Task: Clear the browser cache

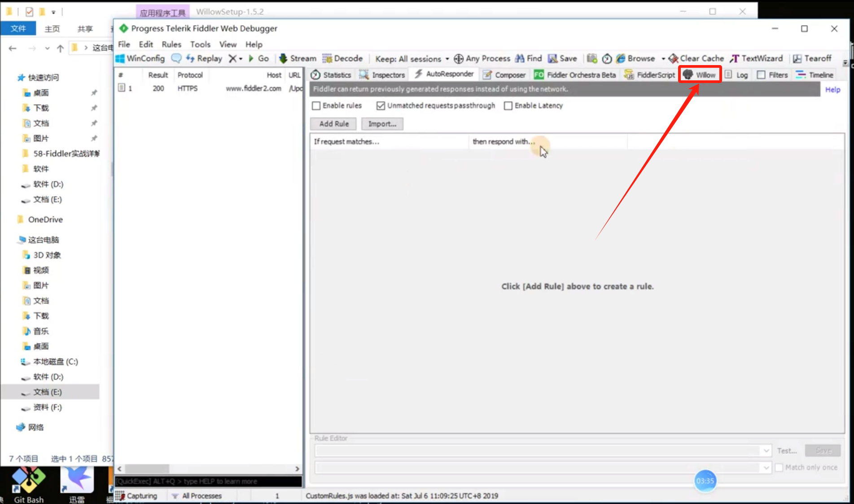Action: [696, 58]
